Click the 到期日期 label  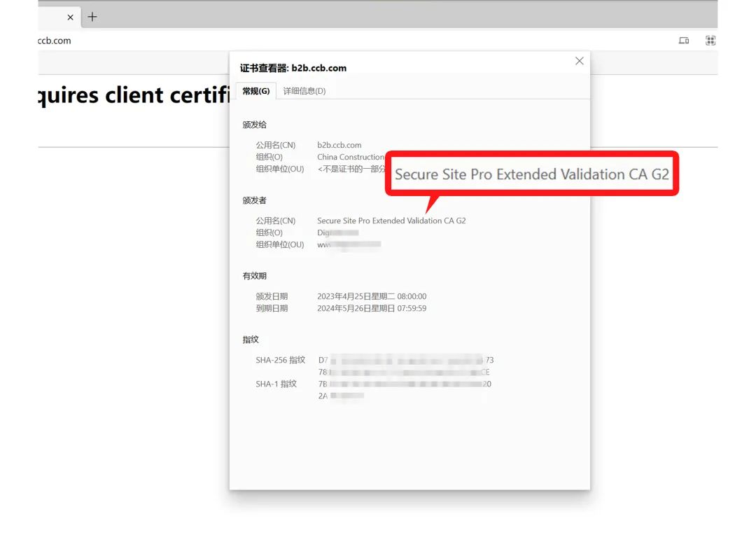pyautogui.click(x=272, y=308)
